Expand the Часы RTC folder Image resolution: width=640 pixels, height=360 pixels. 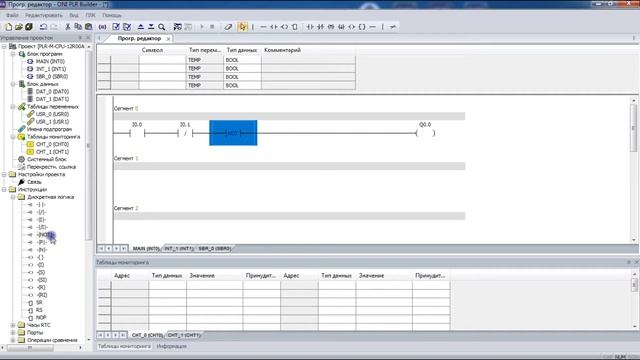pyautogui.click(x=13, y=325)
